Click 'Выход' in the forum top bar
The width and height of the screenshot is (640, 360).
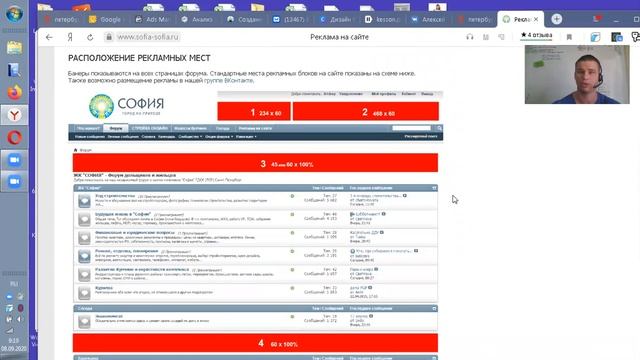(427, 94)
